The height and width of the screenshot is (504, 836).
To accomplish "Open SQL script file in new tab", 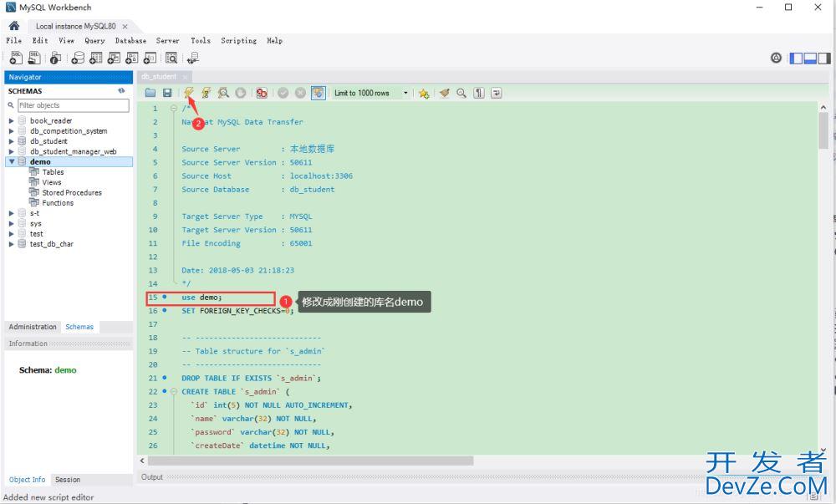I will (x=34, y=58).
